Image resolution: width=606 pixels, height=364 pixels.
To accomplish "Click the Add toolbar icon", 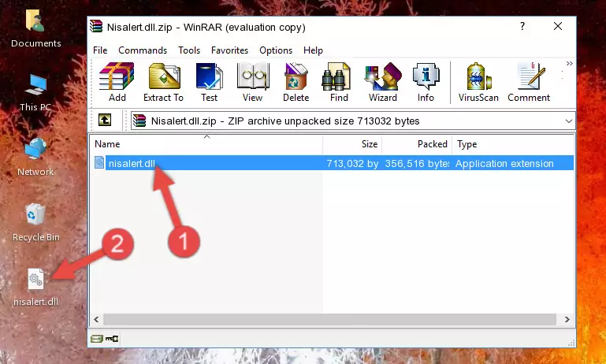I will click(x=117, y=82).
